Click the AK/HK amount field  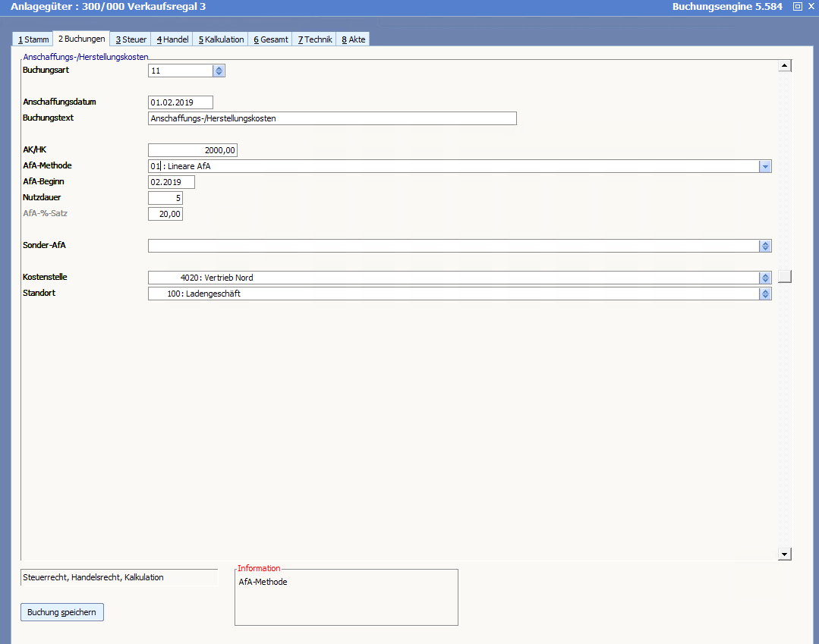[193, 150]
